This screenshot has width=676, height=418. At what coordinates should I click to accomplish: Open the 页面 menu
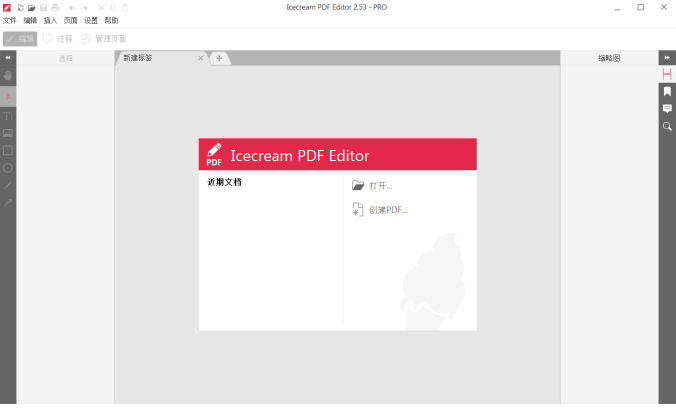70,20
